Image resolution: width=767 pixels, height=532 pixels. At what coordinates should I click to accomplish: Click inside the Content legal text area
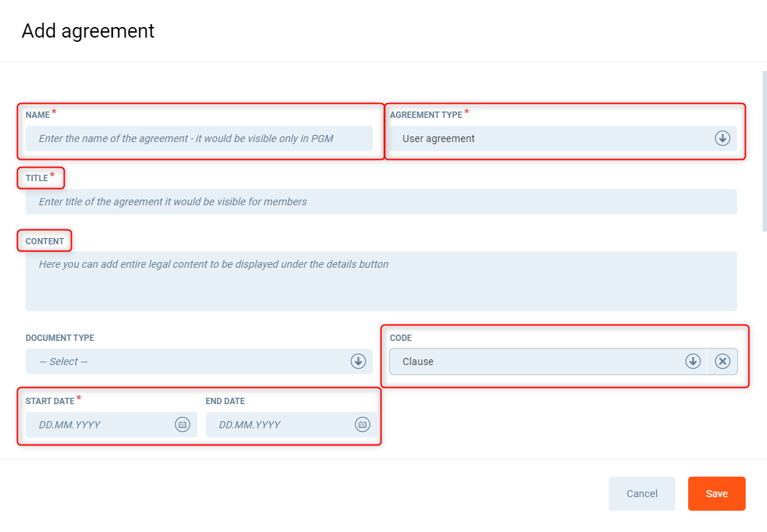click(x=381, y=281)
